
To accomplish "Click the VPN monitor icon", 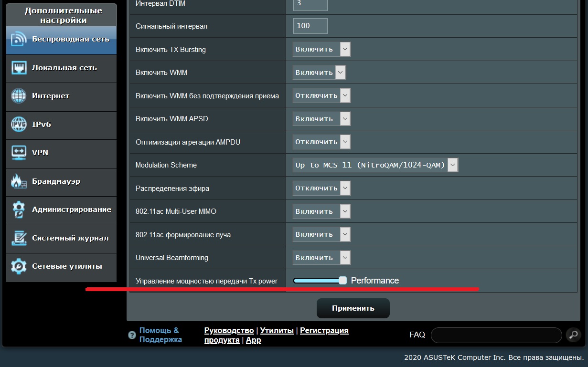I will coord(19,153).
